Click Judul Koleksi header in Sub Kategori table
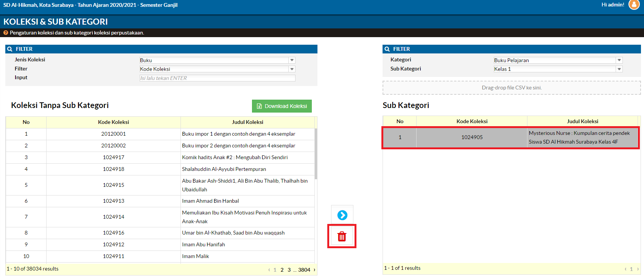The width and height of the screenshot is (644, 277). [x=583, y=121]
